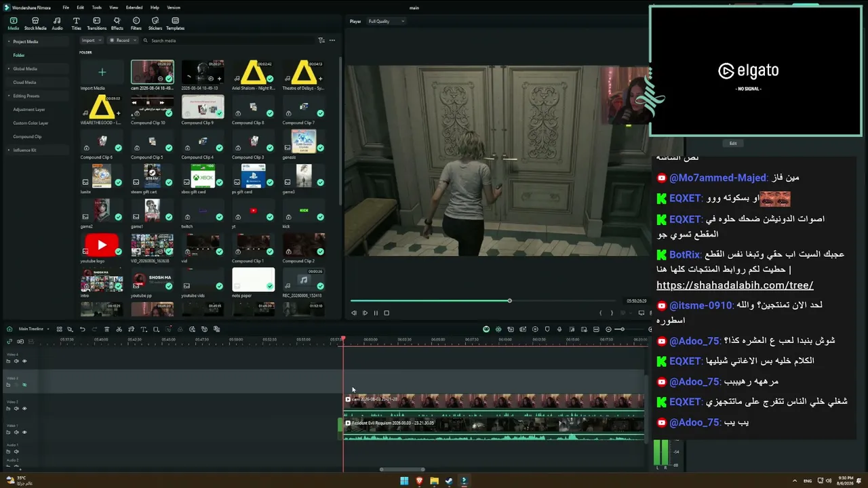Hide the Video 2 track

24,409
